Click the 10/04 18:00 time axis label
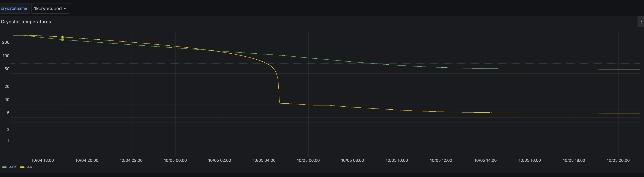 tap(43, 160)
